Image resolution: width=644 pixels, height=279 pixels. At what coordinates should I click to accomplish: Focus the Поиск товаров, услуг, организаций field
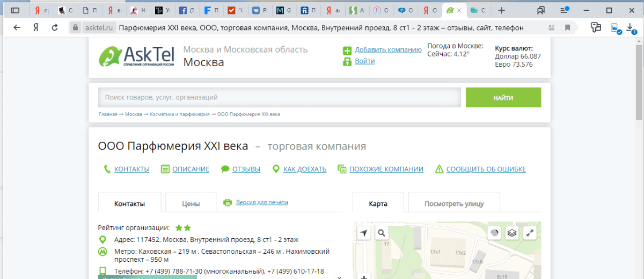(279, 97)
